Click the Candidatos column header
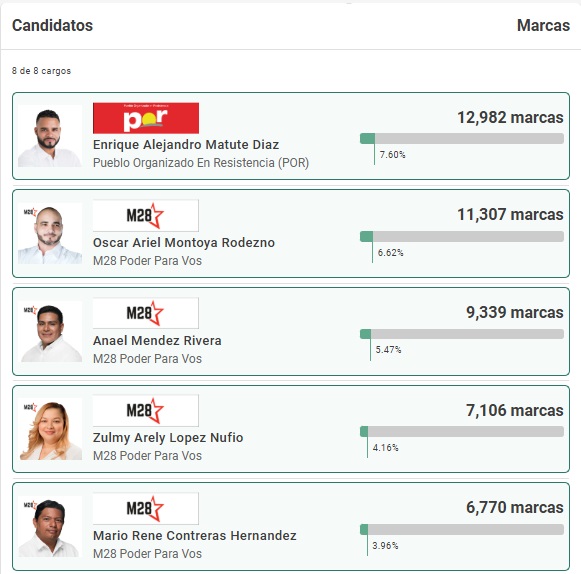 (52, 25)
